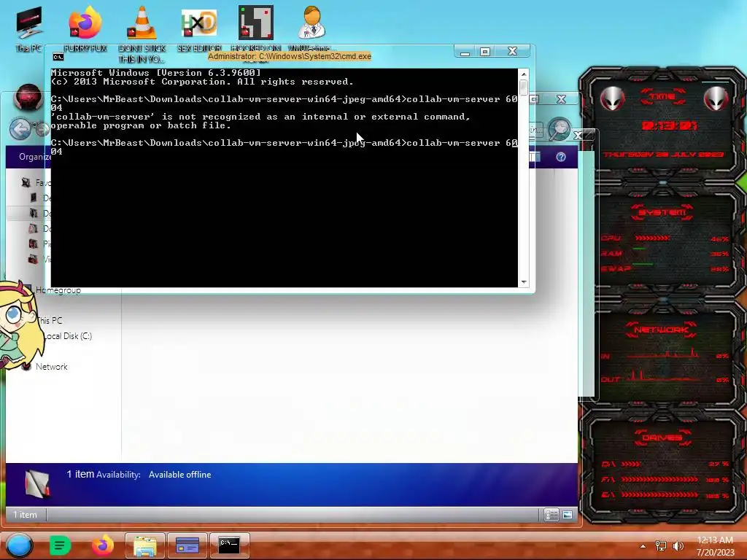Click the red orb above the Explorer window
Screen dimensions: 747x560
[28, 97]
